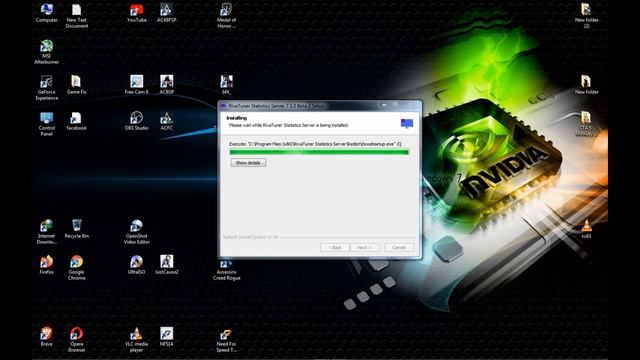640x360 pixels.
Task: Select the Control Panel icon
Action: [46, 124]
